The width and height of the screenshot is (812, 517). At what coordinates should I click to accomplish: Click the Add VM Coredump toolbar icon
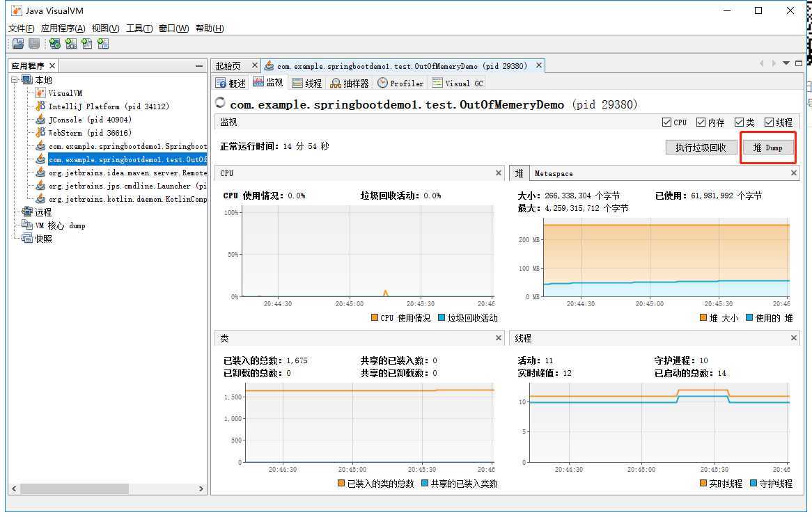pyautogui.click(x=87, y=44)
